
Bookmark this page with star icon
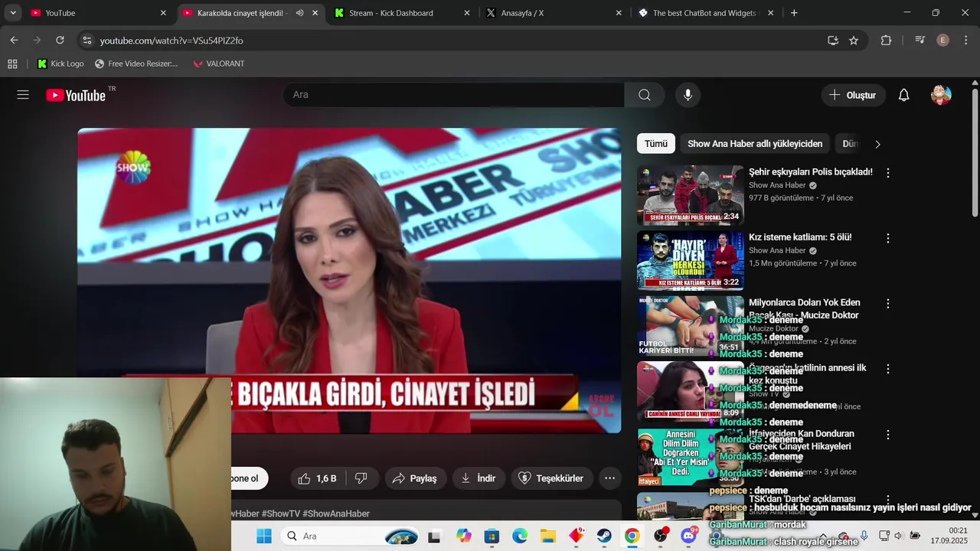pyautogui.click(x=854, y=40)
